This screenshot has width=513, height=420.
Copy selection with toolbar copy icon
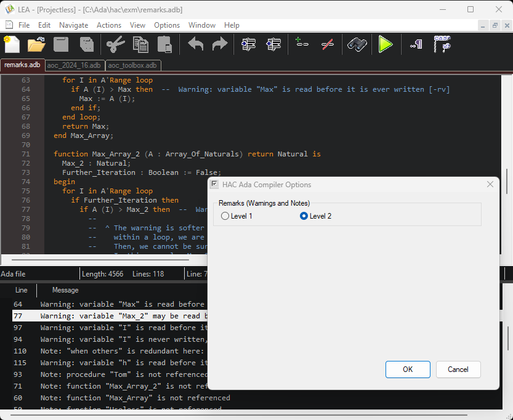(140, 44)
